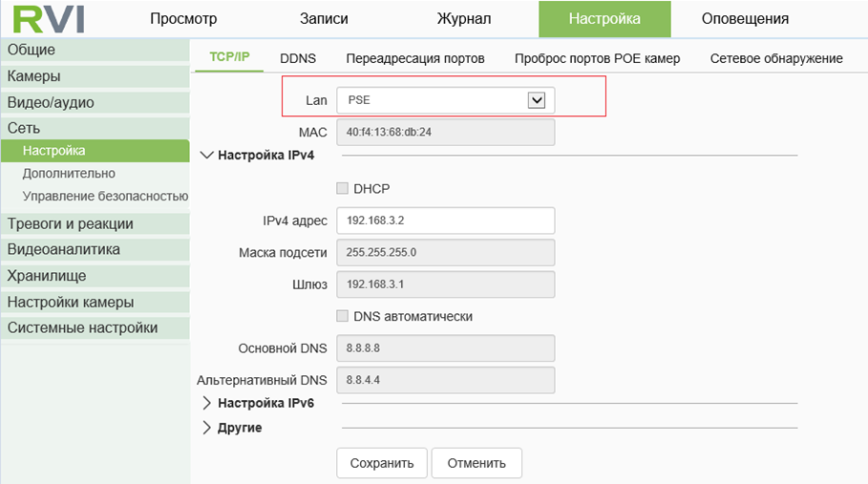Screen dimensions: 868x484
Task: Go to Сетевое обнаружение tab
Action: [776, 58]
